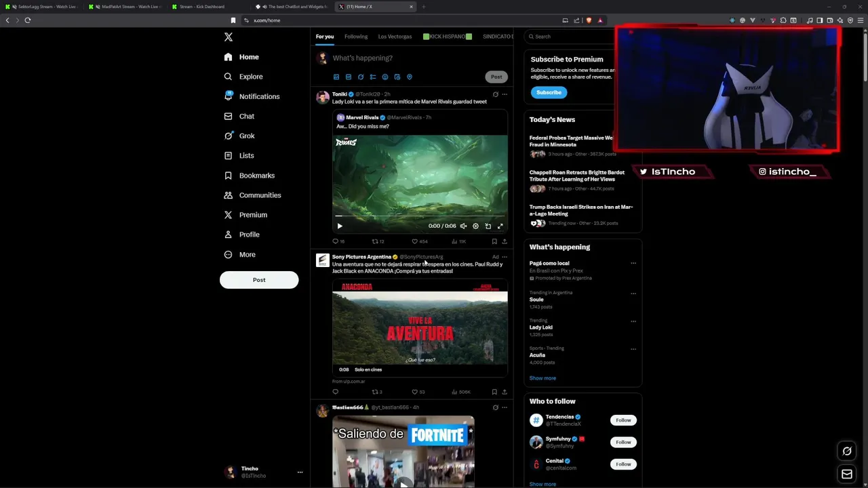Open more options on Toniki's post
Screen dimensions: 868x488
pyautogui.click(x=505, y=94)
